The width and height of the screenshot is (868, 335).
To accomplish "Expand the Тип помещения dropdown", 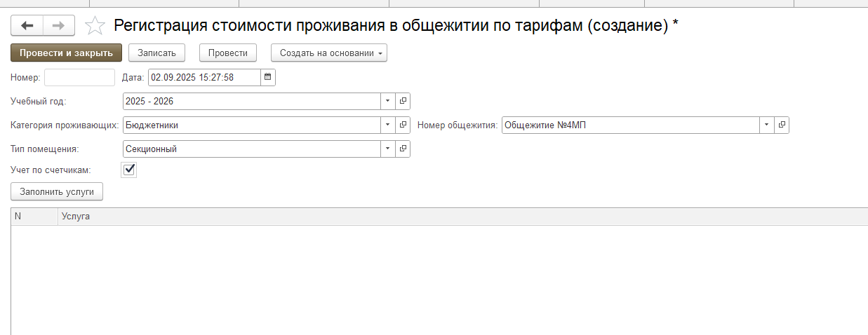I will (388, 149).
